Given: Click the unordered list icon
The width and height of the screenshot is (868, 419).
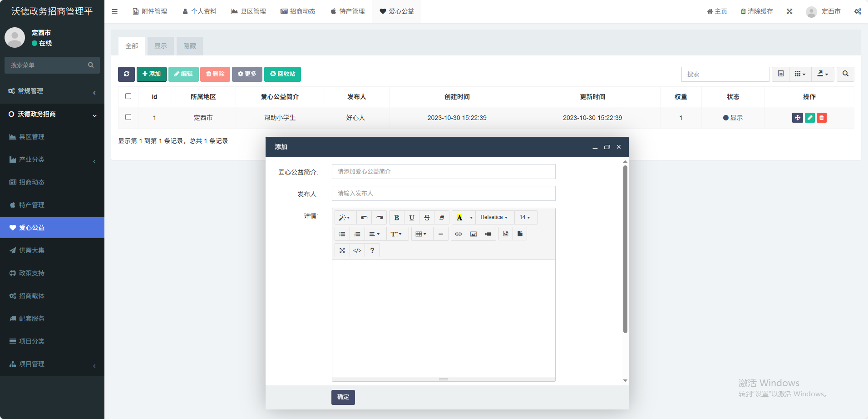Looking at the screenshot, I should point(342,234).
